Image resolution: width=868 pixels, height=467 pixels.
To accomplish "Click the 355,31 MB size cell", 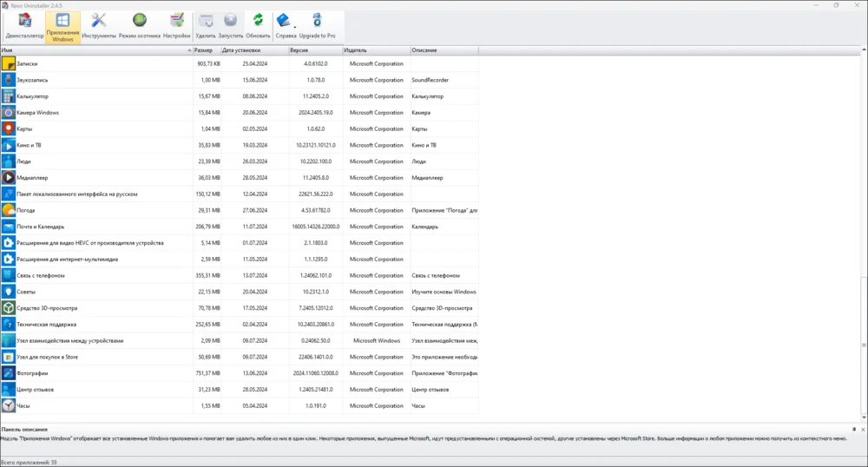I will pyautogui.click(x=208, y=275).
